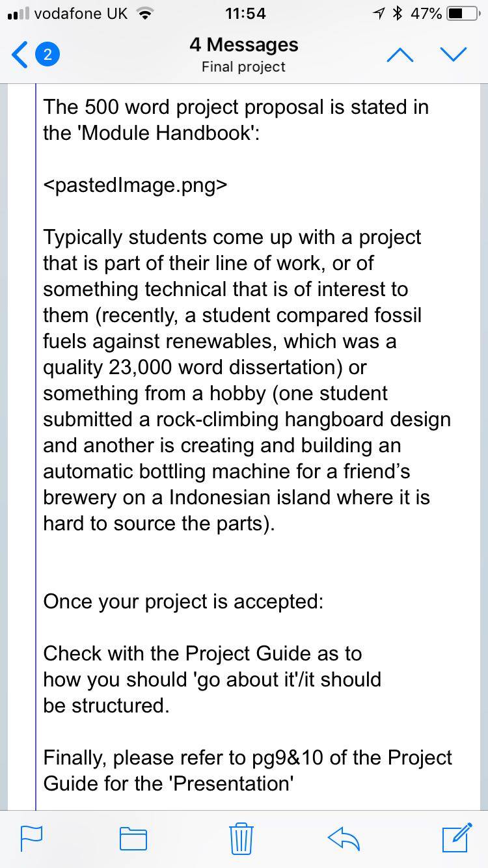Tap the '4 Messages' thread title
The image size is (488, 868).
click(x=244, y=44)
